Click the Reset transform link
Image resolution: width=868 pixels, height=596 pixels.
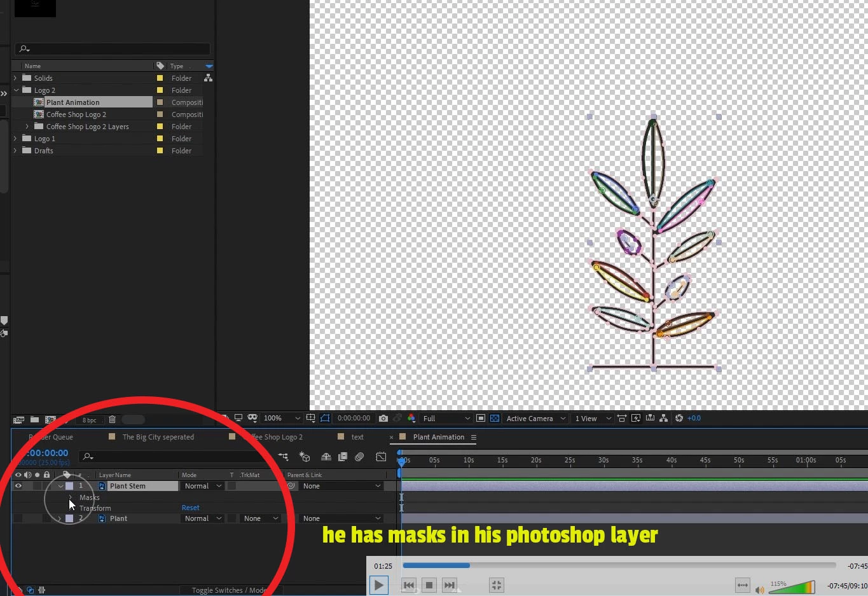pos(190,508)
